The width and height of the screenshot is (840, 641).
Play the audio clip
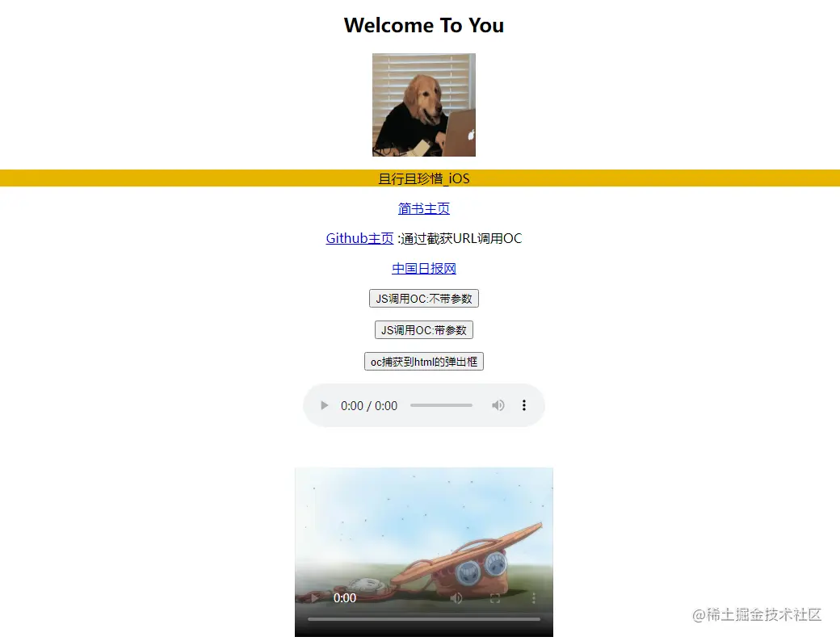[324, 405]
